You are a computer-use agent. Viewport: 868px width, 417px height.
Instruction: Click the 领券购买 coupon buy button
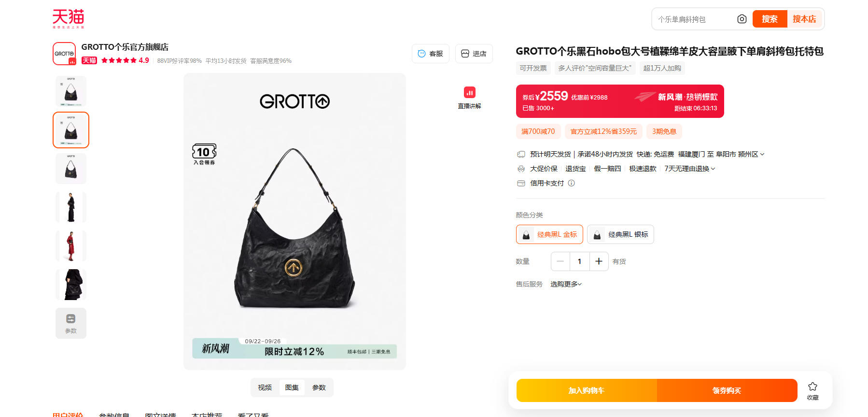click(727, 390)
